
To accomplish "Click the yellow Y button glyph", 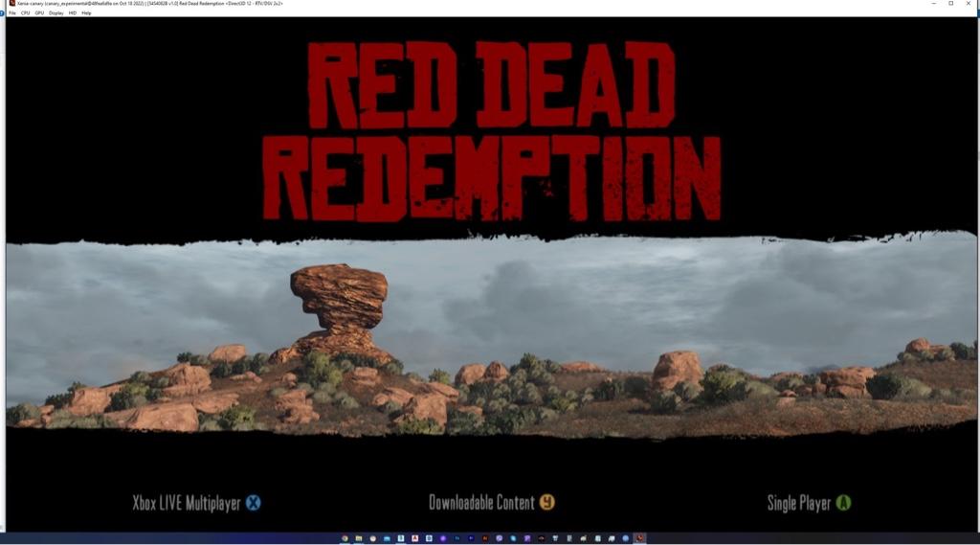I will pos(546,503).
